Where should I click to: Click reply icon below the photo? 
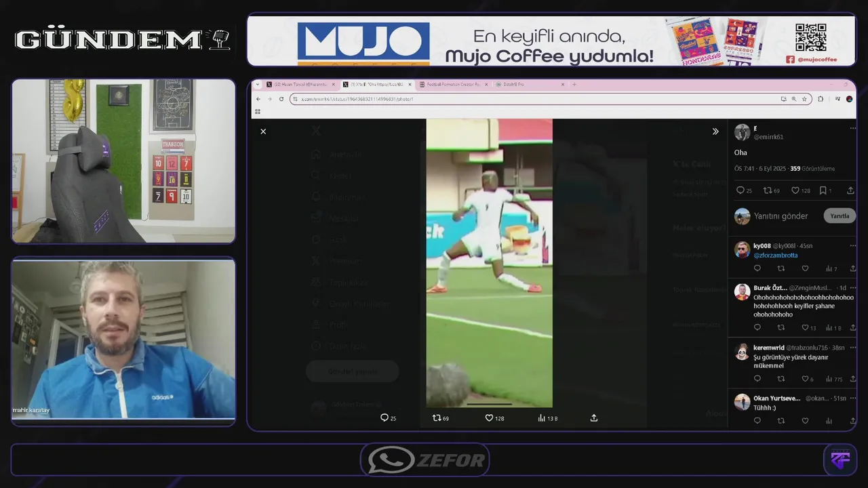tap(384, 418)
